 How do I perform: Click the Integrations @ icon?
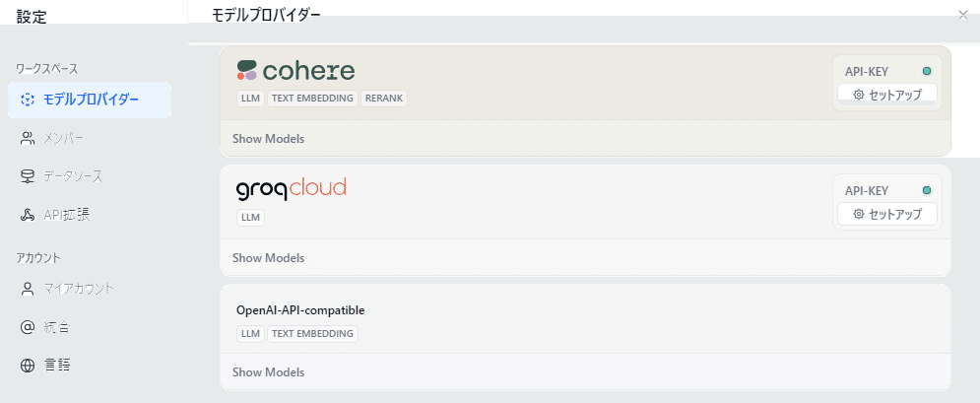click(28, 326)
